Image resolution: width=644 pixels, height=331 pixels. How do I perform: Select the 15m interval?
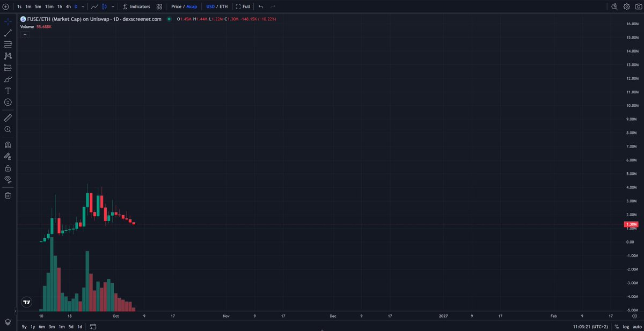[49, 6]
